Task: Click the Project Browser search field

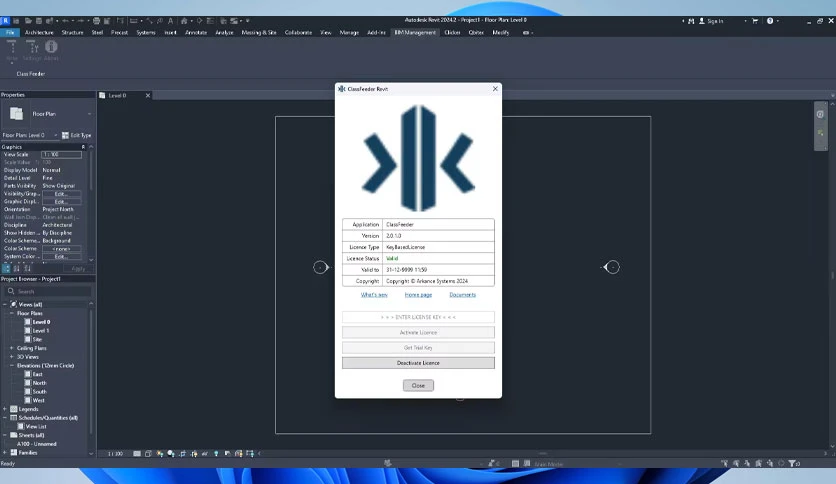Action: point(48,292)
